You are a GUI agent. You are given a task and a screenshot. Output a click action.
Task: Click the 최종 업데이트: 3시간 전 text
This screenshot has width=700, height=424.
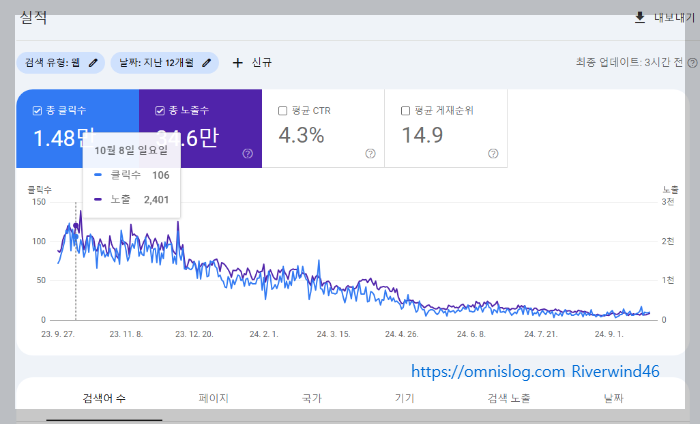[629, 62]
